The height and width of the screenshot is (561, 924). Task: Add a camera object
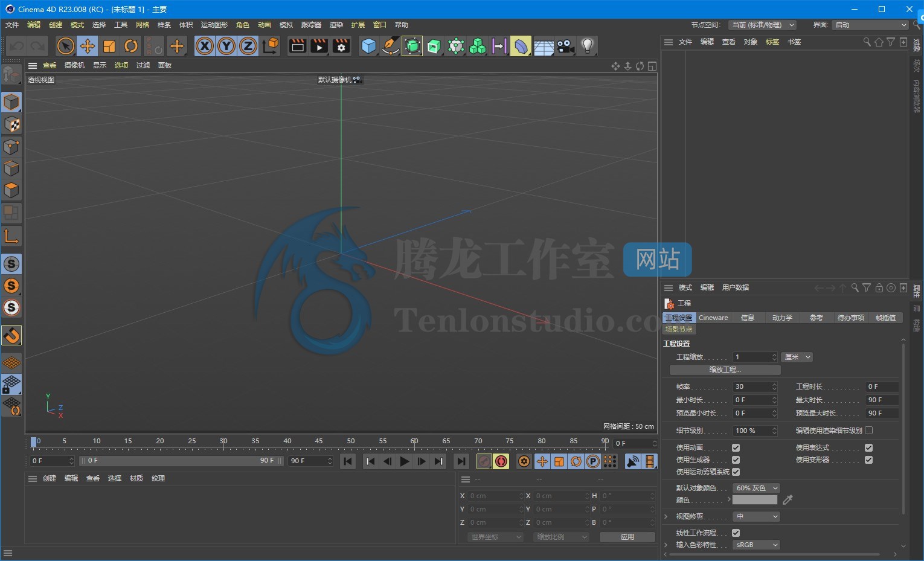[x=565, y=46]
